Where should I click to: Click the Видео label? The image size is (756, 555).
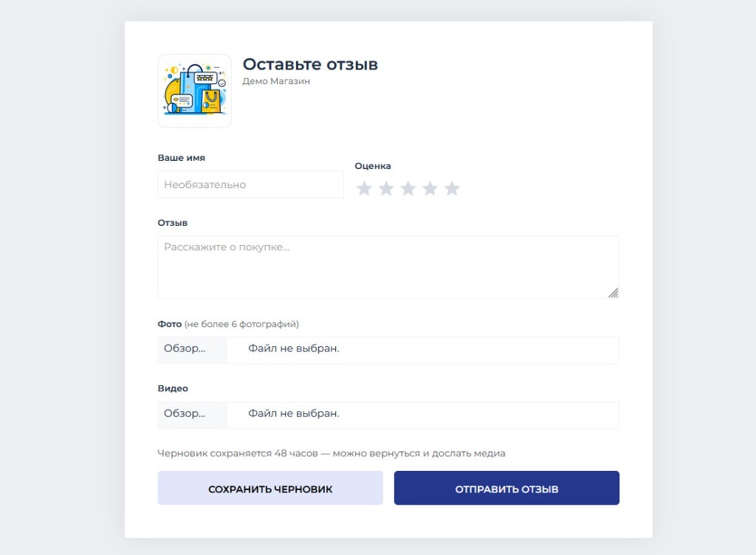click(173, 388)
